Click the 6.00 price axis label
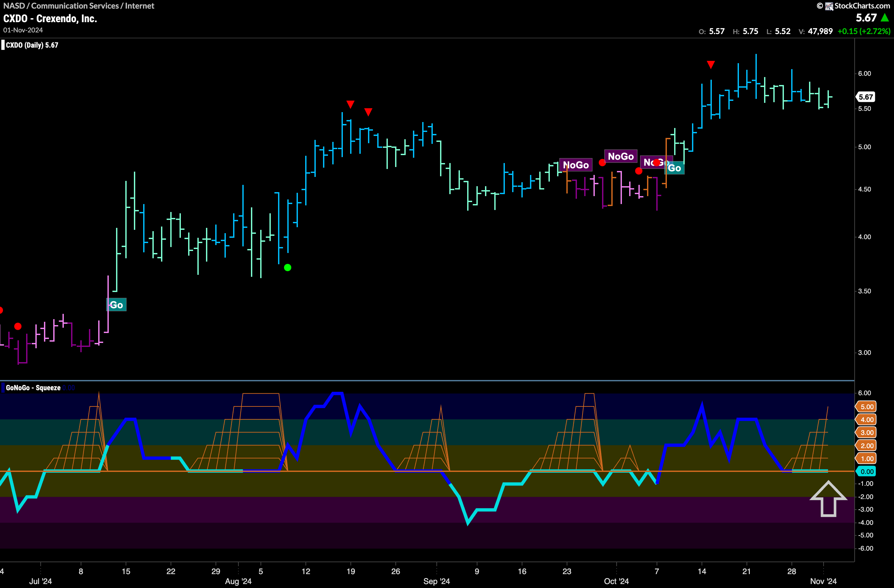 tap(864, 74)
